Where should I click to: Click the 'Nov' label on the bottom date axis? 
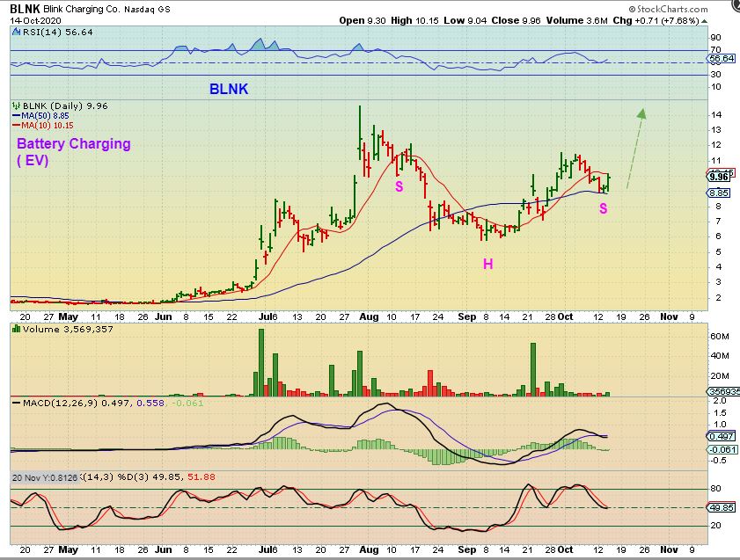click(x=669, y=549)
